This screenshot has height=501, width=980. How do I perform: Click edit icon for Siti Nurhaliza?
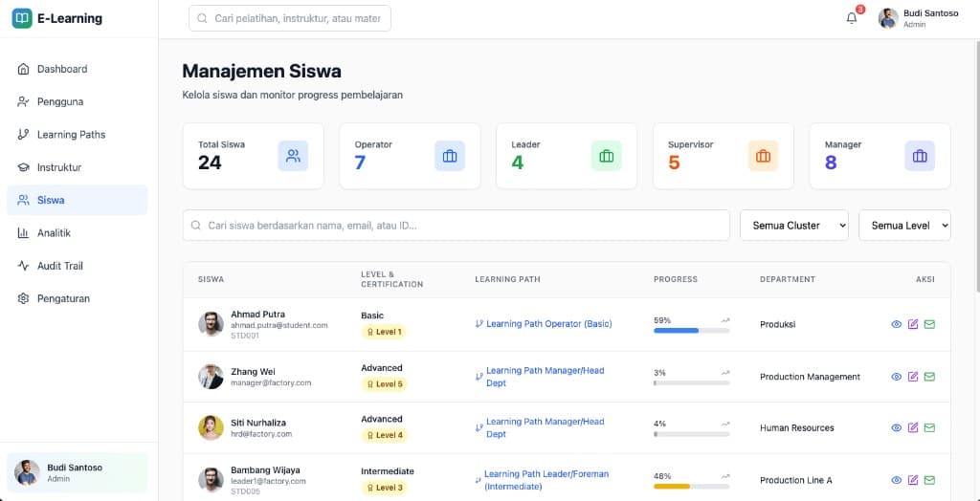[913, 427]
